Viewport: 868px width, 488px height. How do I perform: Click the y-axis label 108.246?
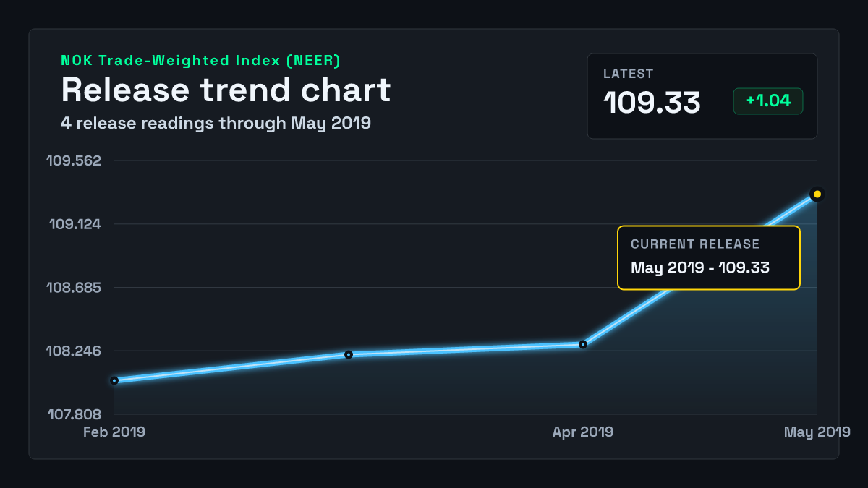click(x=74, y=351)
